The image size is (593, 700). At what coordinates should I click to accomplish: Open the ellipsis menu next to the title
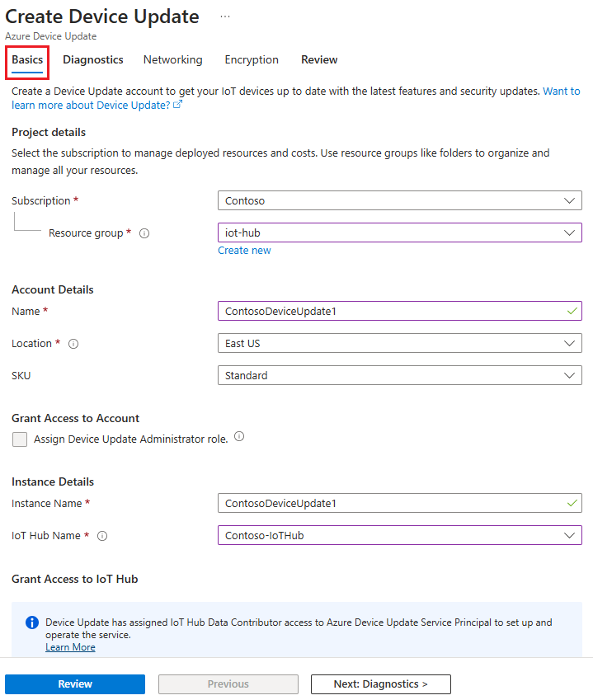tap(225, 15)
